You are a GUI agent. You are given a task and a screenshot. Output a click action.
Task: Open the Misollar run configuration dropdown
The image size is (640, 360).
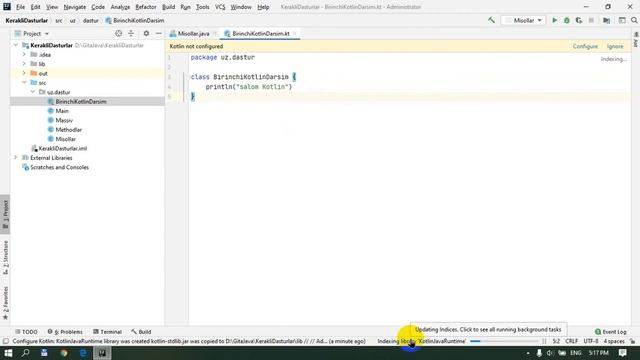click(523, 20)
